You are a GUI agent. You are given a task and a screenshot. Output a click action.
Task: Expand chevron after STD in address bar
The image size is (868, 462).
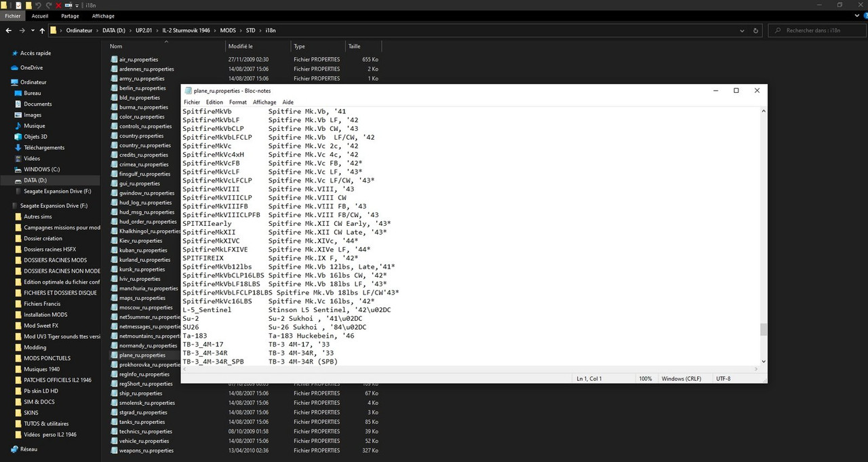[x=260, y=31]
